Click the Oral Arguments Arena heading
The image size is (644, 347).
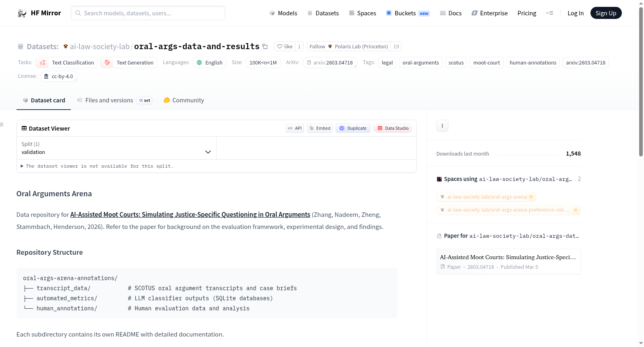tap(54, 194)
